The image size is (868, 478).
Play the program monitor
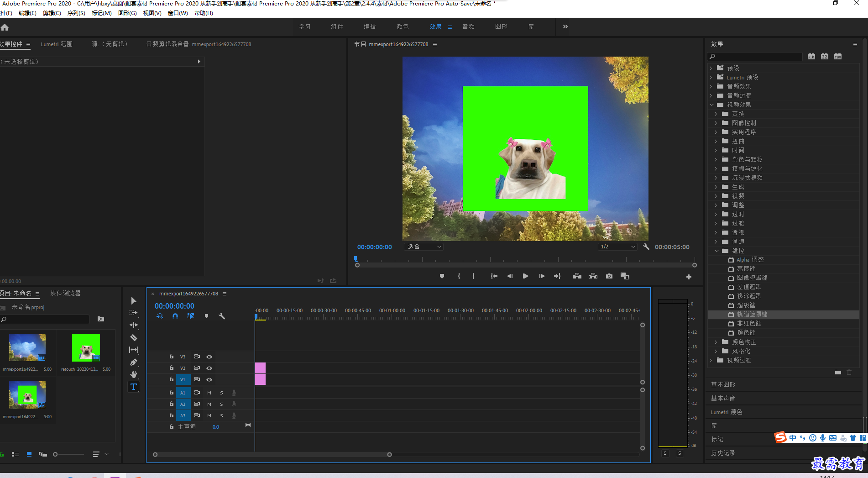tap(525, 276)
